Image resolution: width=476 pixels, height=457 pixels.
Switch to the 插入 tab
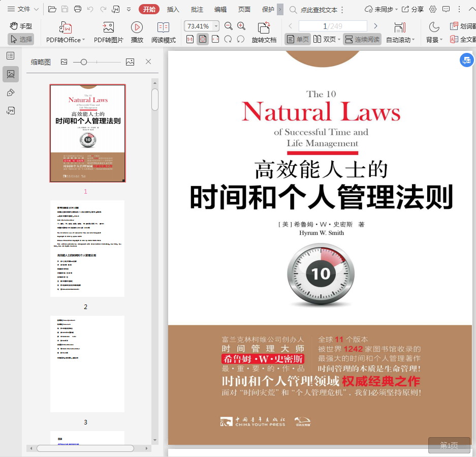(x=173, y=10)
